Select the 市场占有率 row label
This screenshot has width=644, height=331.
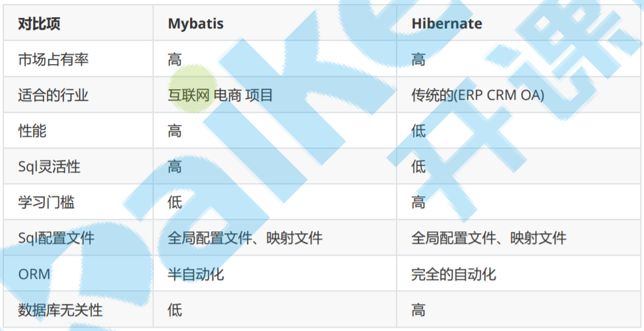click(x=53, y=59)
